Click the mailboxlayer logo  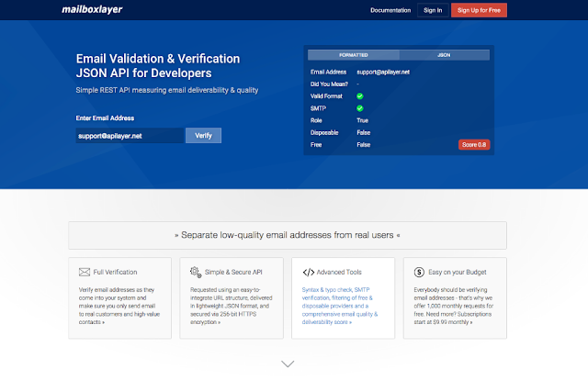tap(92, 10)
